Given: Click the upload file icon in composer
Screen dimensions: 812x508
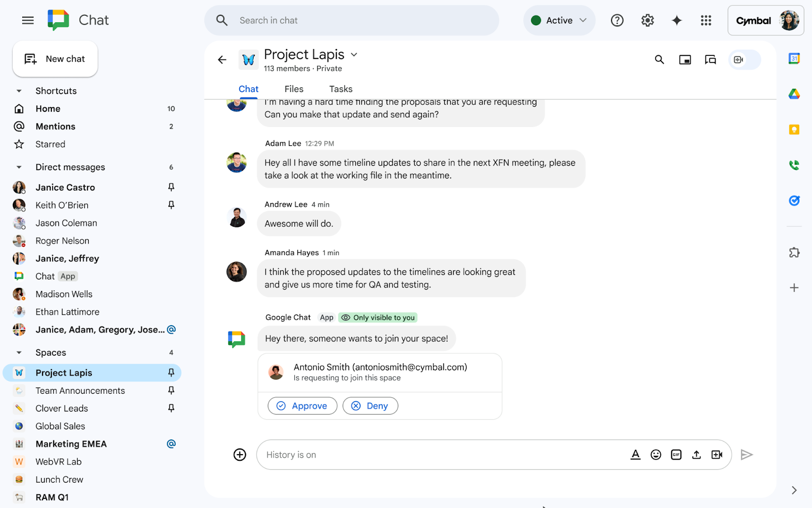Looking at the screenshot, I should [696, 455].
